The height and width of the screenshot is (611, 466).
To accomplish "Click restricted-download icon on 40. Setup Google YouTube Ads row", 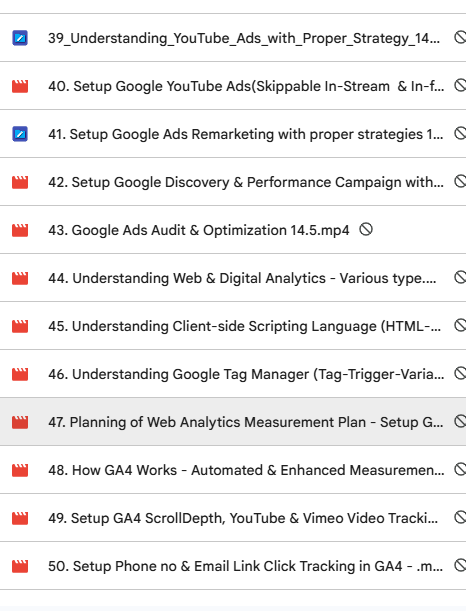I will coord(461,85).
